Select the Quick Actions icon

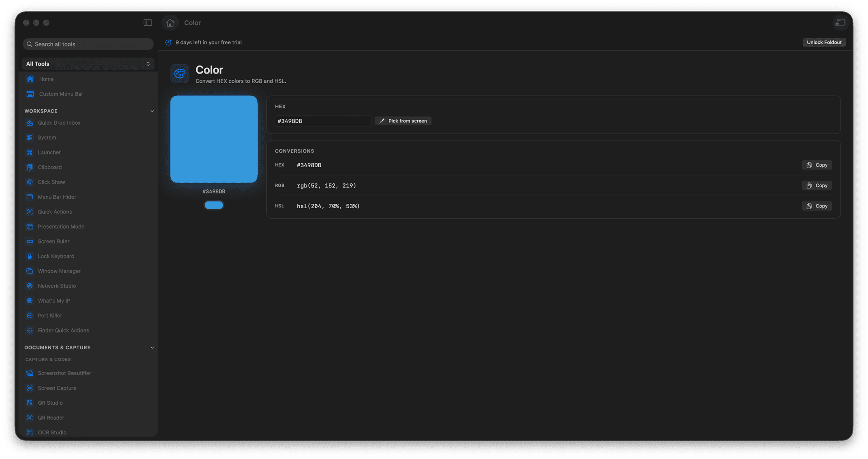click(30, 212)
